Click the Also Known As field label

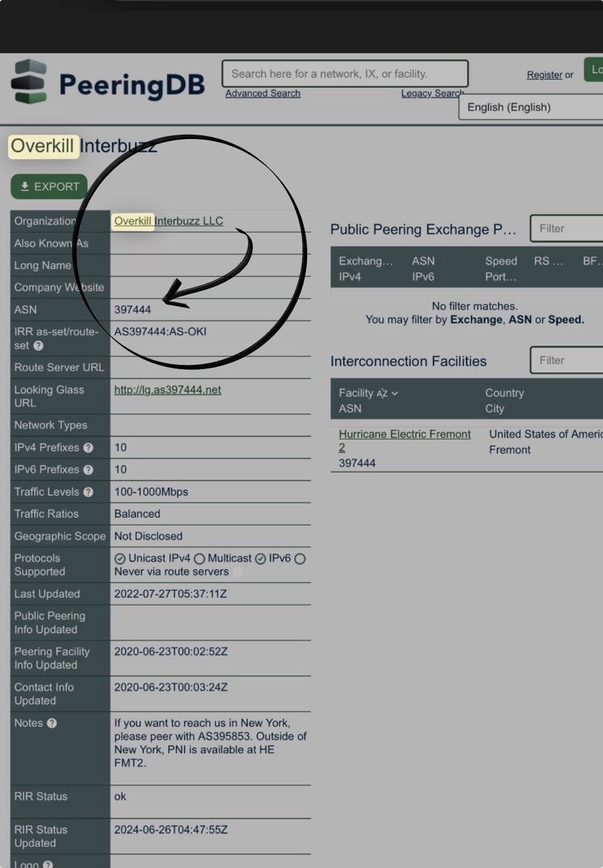(51, 244)
